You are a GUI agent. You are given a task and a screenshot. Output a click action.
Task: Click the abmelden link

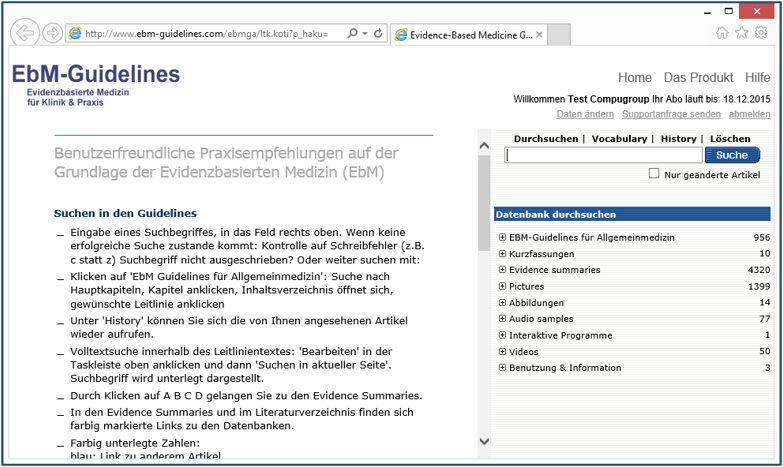click(749, 114)
